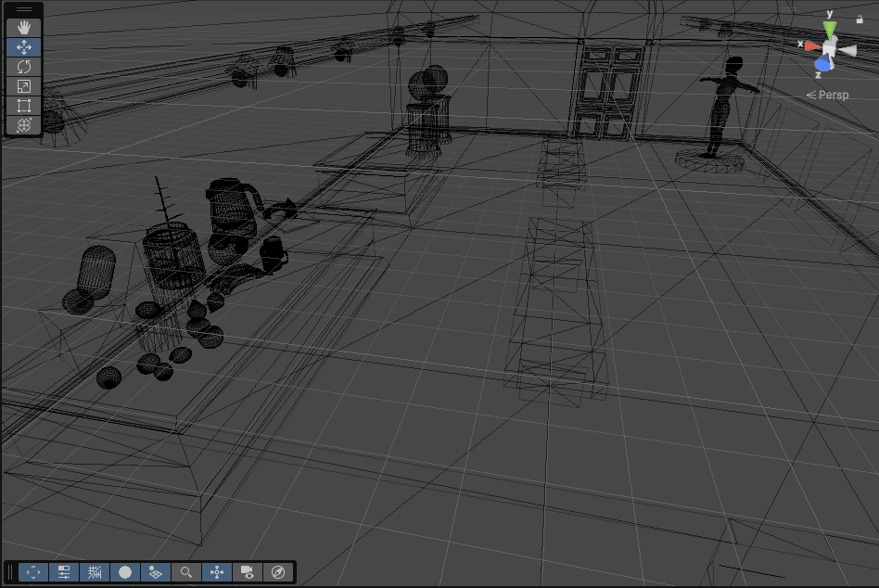This screenshot has width=879, height=588.
Task: Open the tool settings sliders overlay
Action: pos(64,572)
